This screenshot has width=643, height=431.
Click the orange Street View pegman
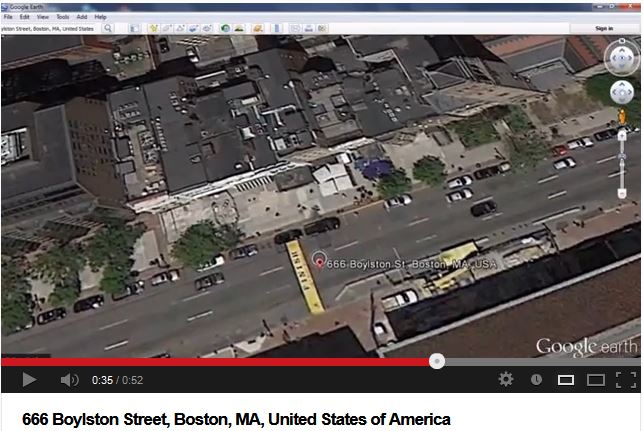pos(622,117)
